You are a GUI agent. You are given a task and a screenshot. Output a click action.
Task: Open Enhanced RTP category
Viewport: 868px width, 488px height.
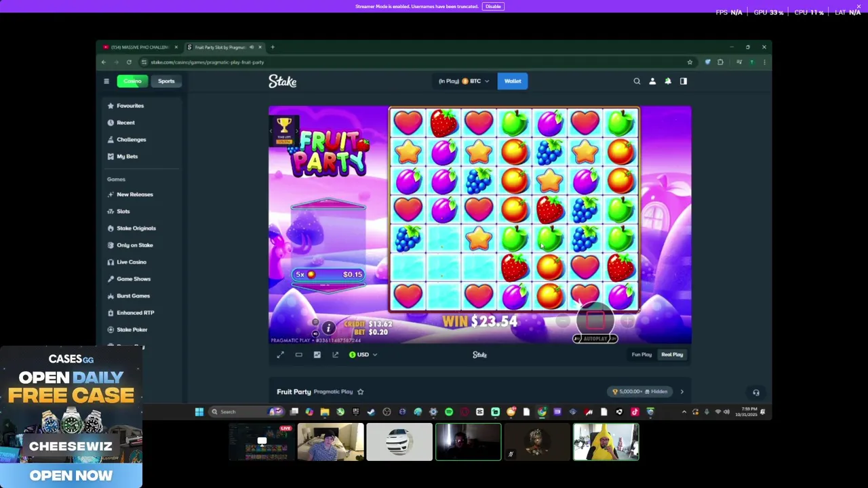click(x=135, y=313)
